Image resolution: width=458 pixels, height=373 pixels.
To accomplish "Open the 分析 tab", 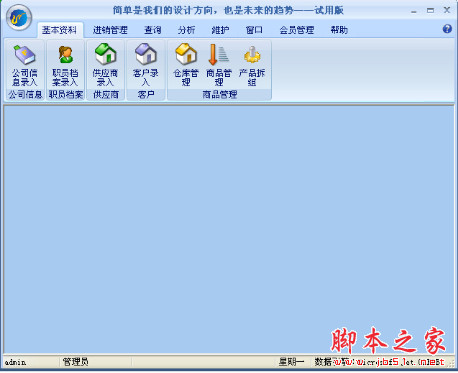I will 186,30.
